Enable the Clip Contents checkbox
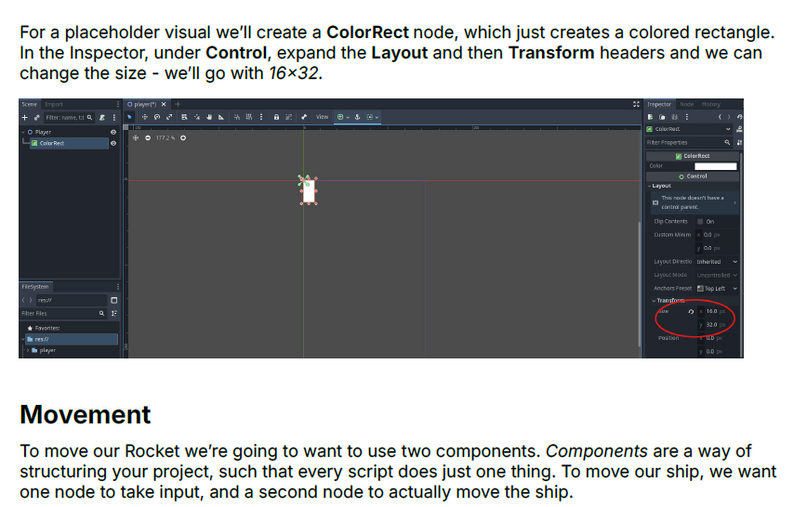This screenshot has width=794, height=507. [x=700, y=221]
